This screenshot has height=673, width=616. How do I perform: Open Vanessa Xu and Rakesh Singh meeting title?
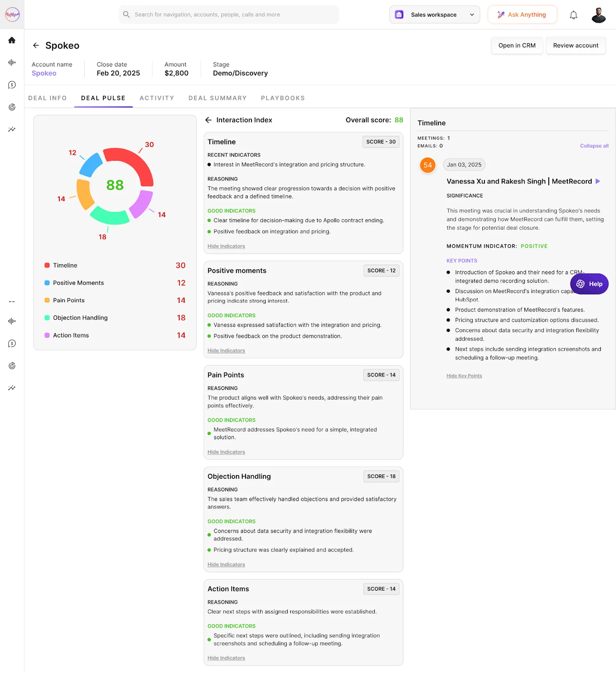(519, 181)
